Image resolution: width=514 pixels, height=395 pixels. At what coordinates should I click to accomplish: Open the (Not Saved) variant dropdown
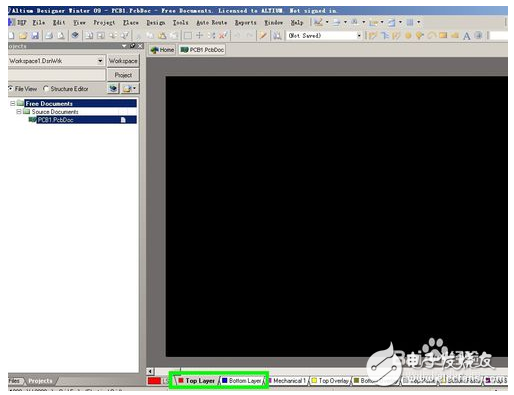click(x=359, y=35)
